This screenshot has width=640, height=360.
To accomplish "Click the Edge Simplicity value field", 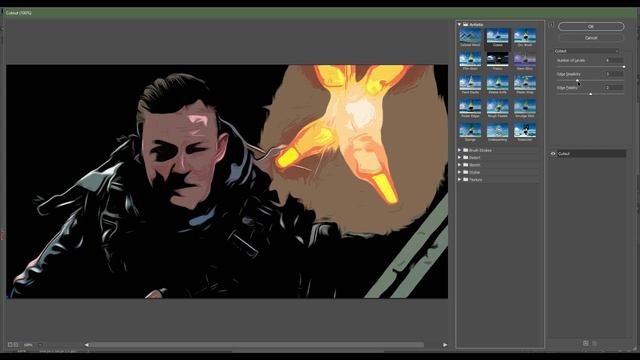I will (614, 74).
